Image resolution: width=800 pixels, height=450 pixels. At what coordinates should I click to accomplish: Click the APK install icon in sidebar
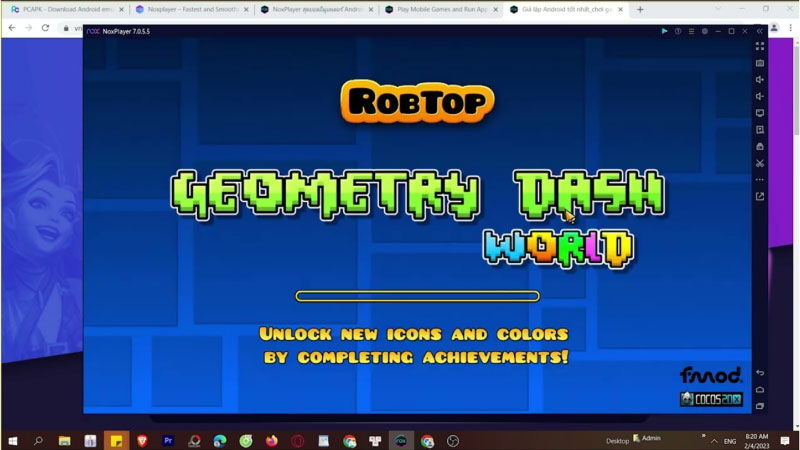[760, 130]
